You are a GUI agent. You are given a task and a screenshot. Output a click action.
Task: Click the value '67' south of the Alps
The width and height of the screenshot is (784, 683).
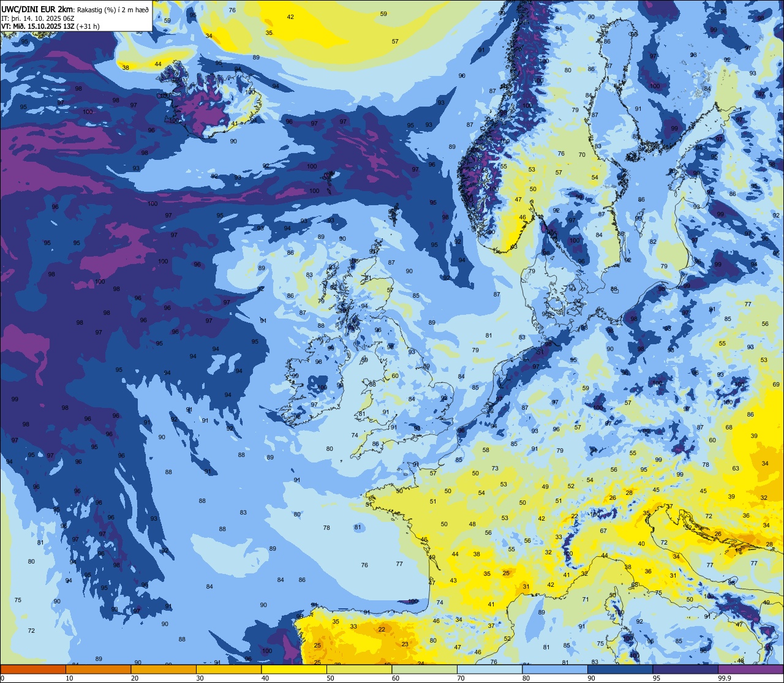click(x=603, y=530)
